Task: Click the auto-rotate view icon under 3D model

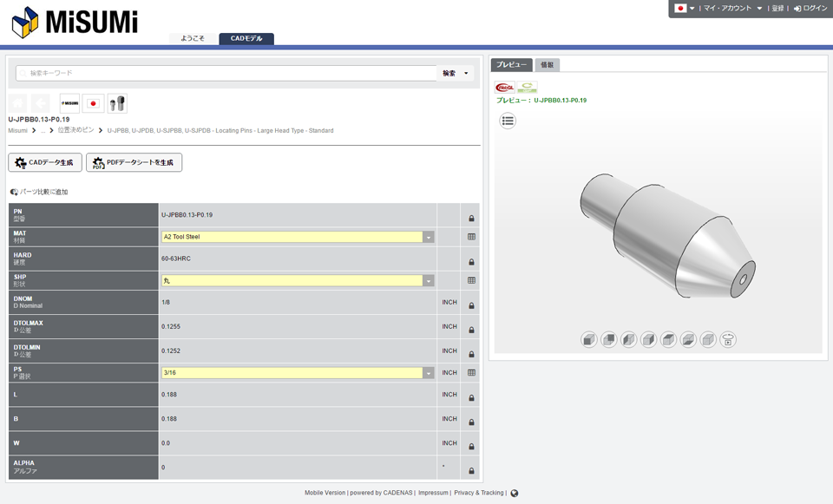Action: 728,340
